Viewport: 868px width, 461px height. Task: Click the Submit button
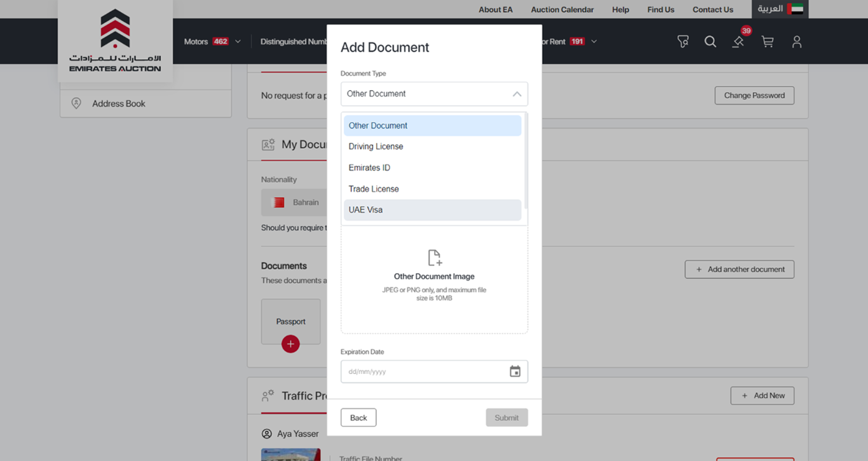point(506,418)
